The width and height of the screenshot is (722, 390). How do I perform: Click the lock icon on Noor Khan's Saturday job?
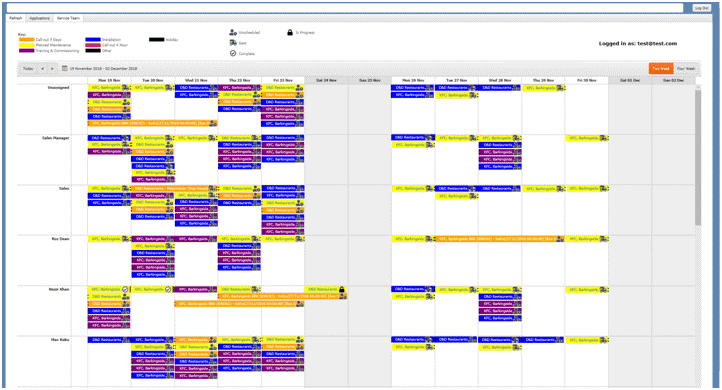[x=342, y=290]
